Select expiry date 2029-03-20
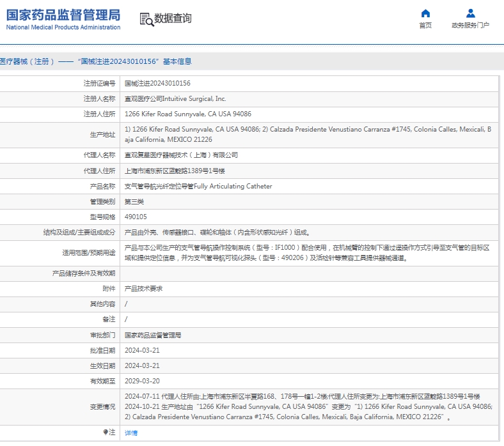The width and height of the screenshot is (504, 446). (142, 381)
